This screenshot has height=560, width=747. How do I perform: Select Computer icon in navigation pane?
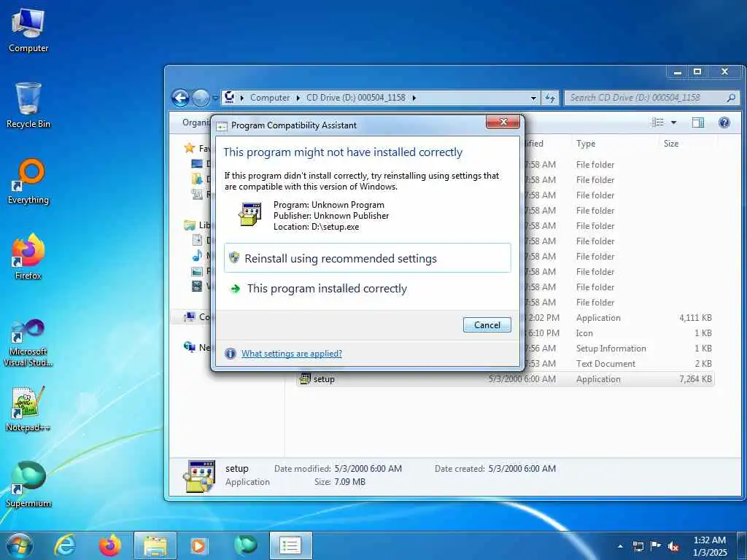[x=190, y=316]
